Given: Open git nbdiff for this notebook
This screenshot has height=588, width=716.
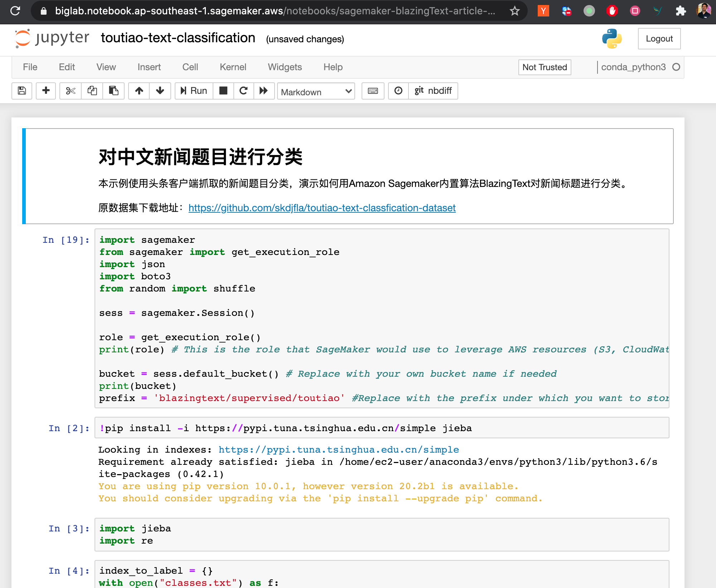Looking at the screenshot, I should (433, 91).
